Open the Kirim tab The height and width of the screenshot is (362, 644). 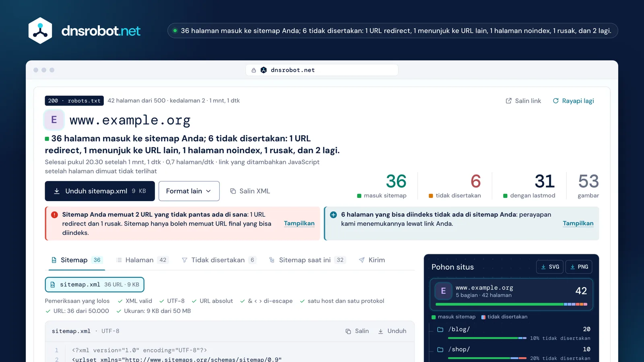pyautogui.click(x=372, y=260)
